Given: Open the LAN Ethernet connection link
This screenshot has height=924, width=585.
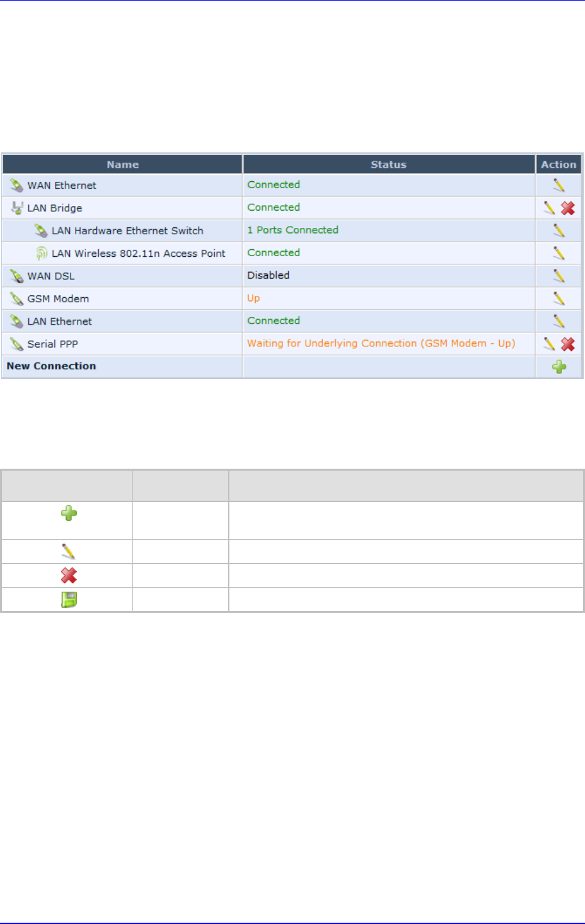Looking at the screenshot, I should click(x=60, y=321).
